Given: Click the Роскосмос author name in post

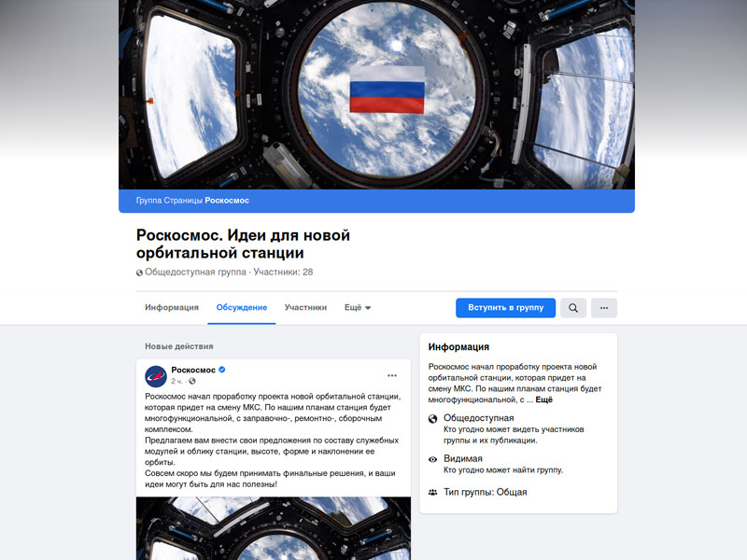Looking at the screenshot, I should (x=193, y=370).
